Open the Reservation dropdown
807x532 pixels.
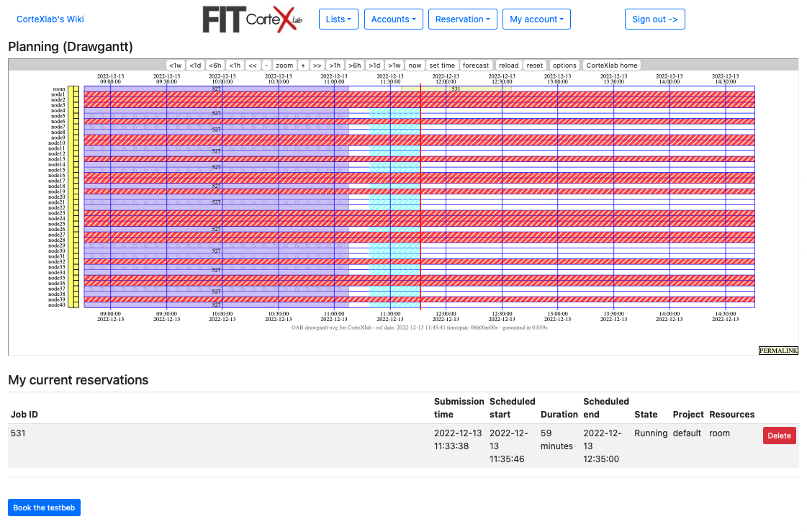point(462,19)
